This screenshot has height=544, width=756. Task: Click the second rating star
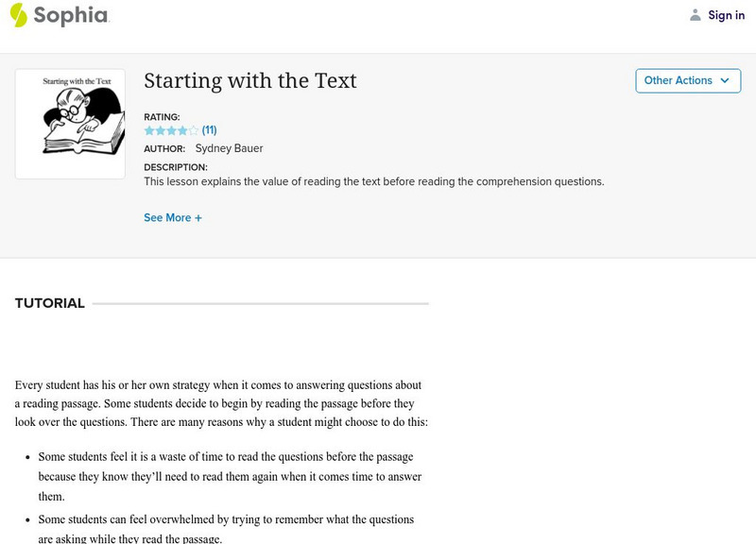(160, 130)
